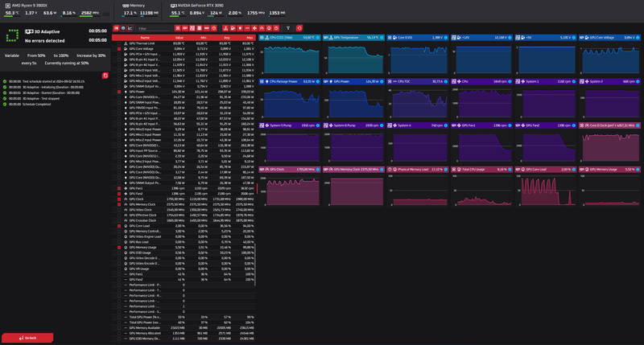Click the red copy log icon above the log
The image size is (644, 345).
click(x=105, y=76)
